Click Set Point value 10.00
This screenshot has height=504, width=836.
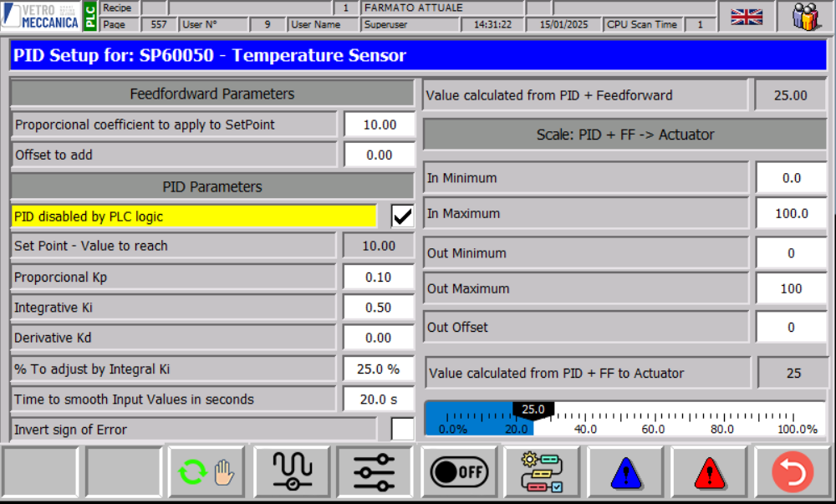pyautogui.click(x=379, y=246)
